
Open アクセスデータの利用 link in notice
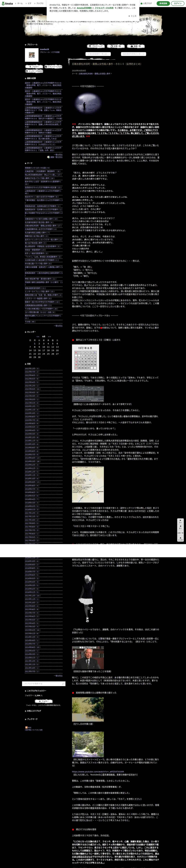tap(104, 8)
